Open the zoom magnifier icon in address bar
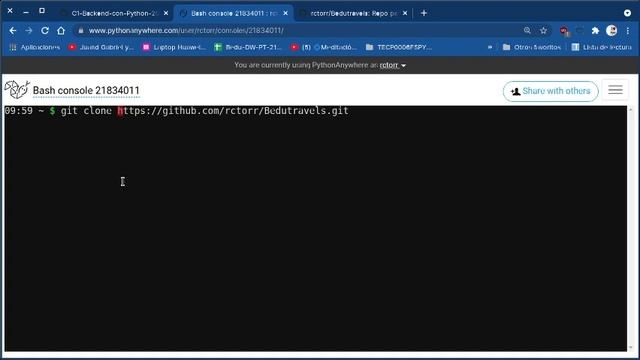 tap(527, 31)
